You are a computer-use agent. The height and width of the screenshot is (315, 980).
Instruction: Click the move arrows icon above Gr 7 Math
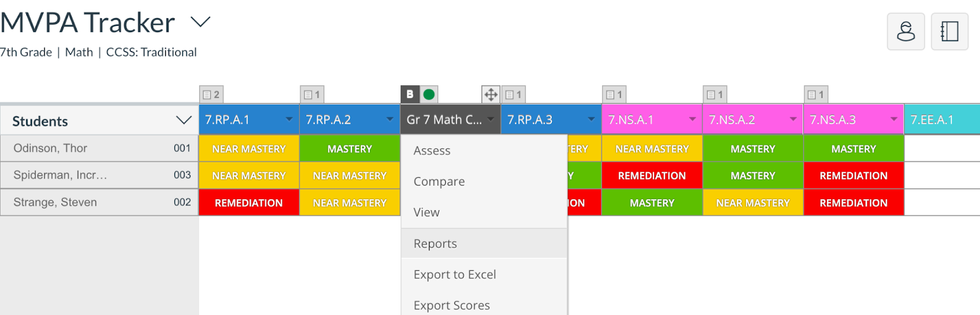click(491, 94)
